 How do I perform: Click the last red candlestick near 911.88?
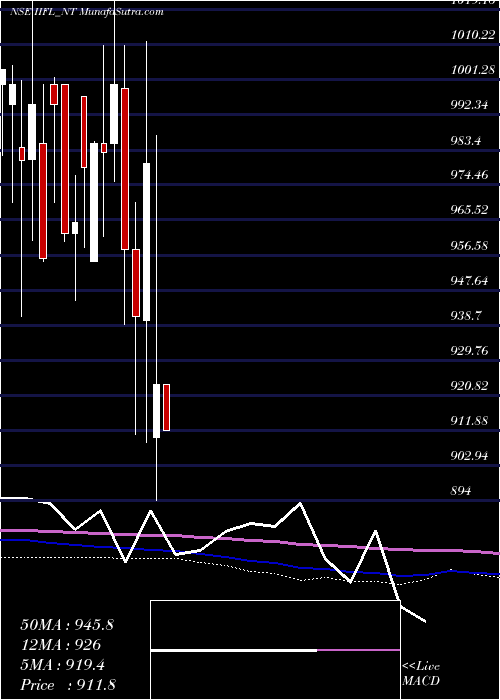click(x=167, y=407)
